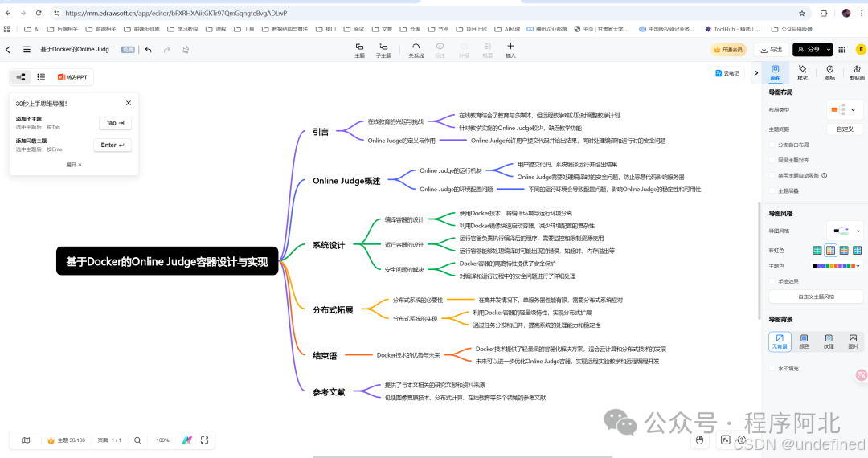
Task: Open the map navigator icon in bottom bar
Action: coord(26,440)
